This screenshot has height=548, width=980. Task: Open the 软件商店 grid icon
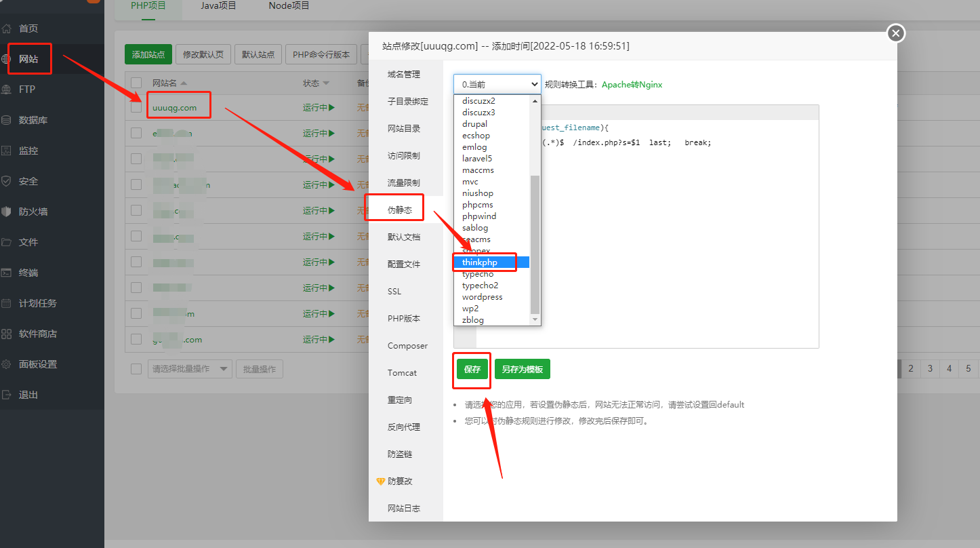point(7,334)
